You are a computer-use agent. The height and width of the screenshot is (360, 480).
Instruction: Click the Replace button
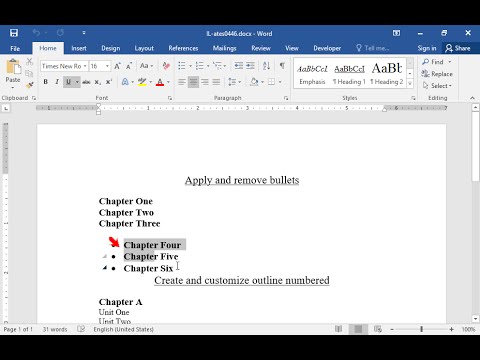[x=437, y=74]
